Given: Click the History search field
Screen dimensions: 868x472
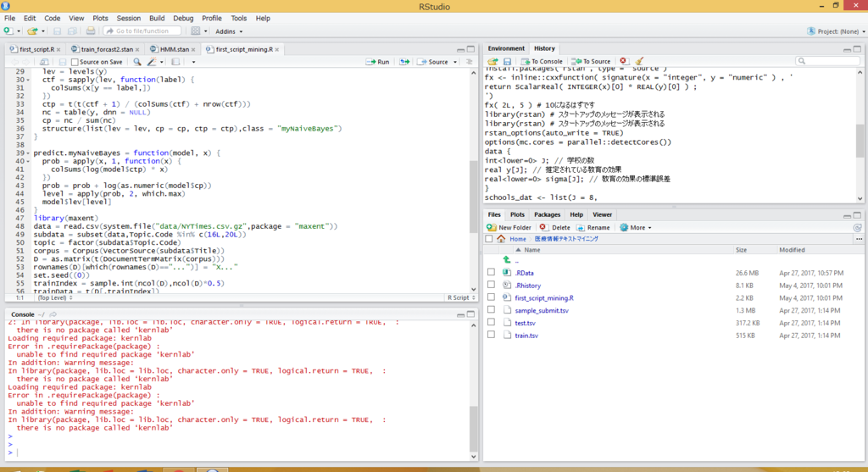Looking at the screenshot, I should pyautogui.click(x=829, y=61).
